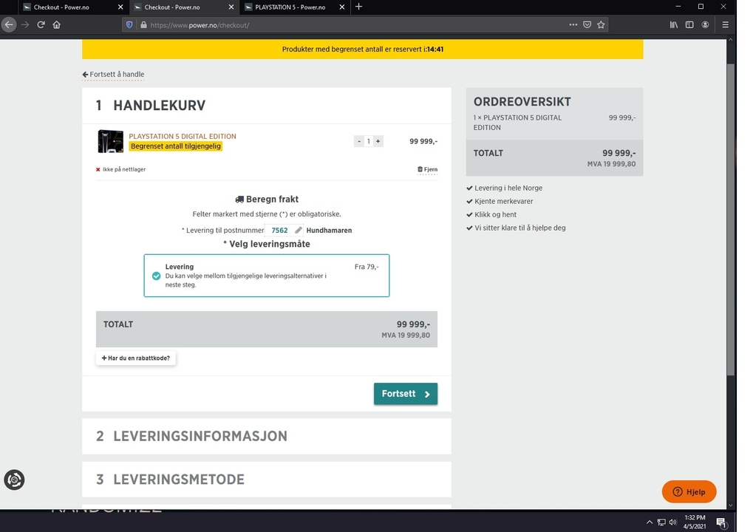Open the tracking protection shield icon

pyautogui.click(x=129, y=24)
